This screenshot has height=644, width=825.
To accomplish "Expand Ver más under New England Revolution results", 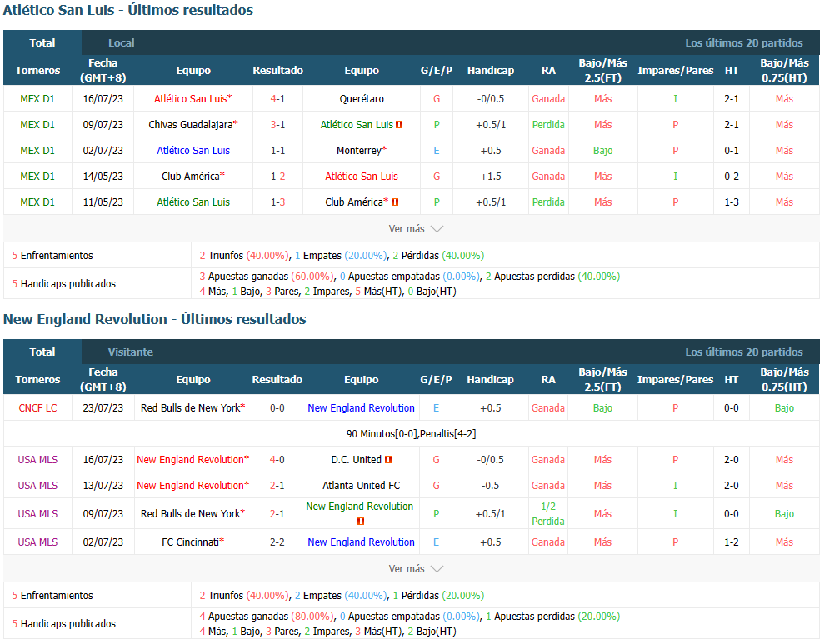I will (x=416, y=569).
